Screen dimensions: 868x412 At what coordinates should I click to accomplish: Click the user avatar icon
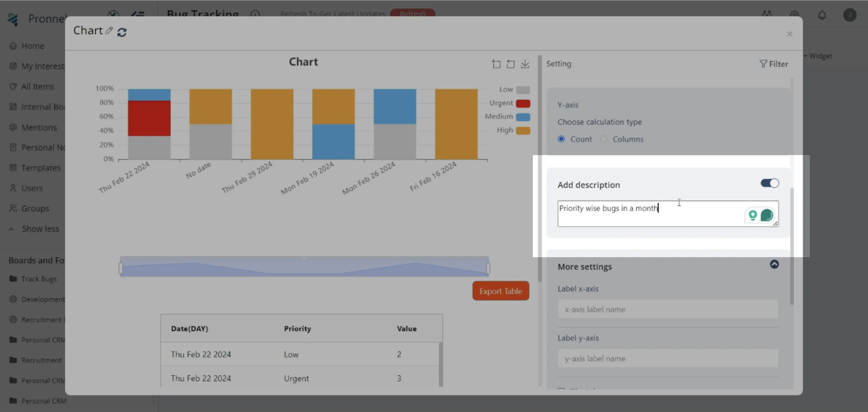coord(850,15)
